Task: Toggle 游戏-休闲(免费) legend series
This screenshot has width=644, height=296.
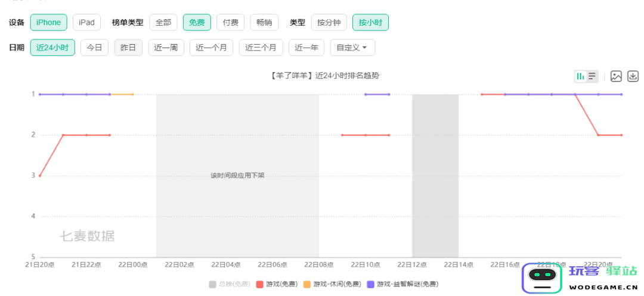Action: coord(332,284)
